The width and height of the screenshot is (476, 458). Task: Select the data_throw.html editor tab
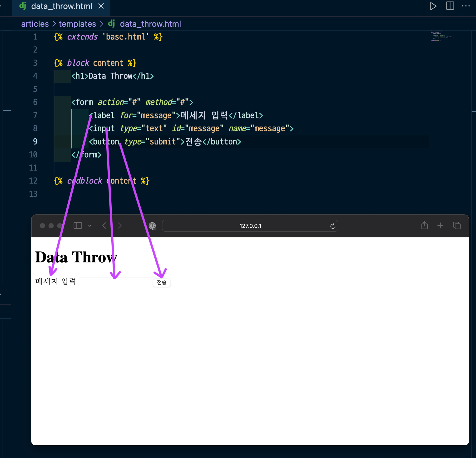pos(61,6)
